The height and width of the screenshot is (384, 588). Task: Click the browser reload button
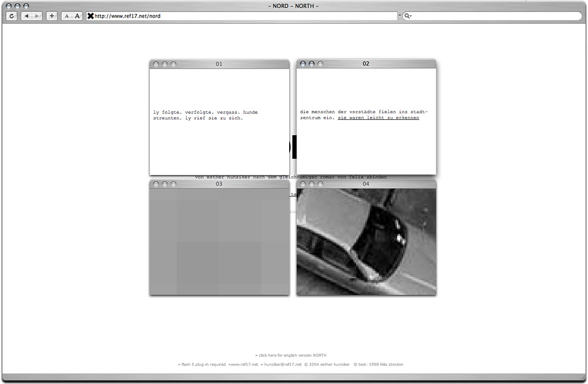pyautogui.click(x=12, y=16)
